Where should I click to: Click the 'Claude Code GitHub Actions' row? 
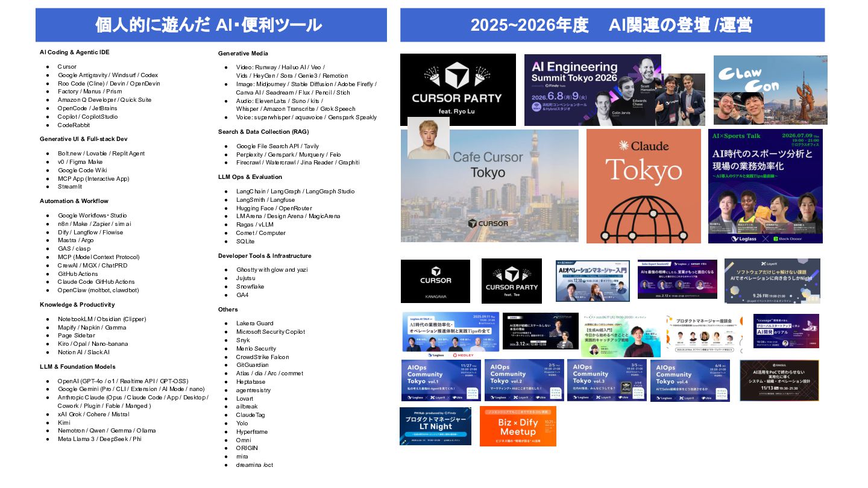[96, 282]
